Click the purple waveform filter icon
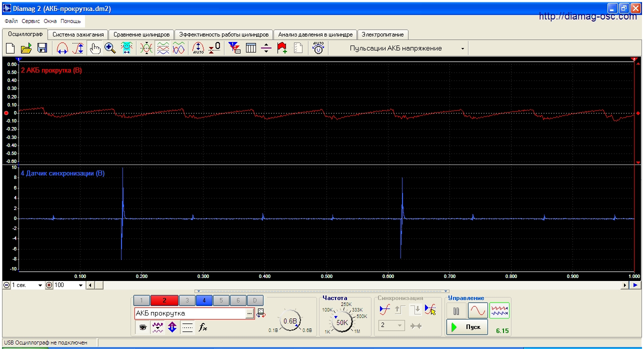Viewport: 644px width, 349px height. point(157,327)
